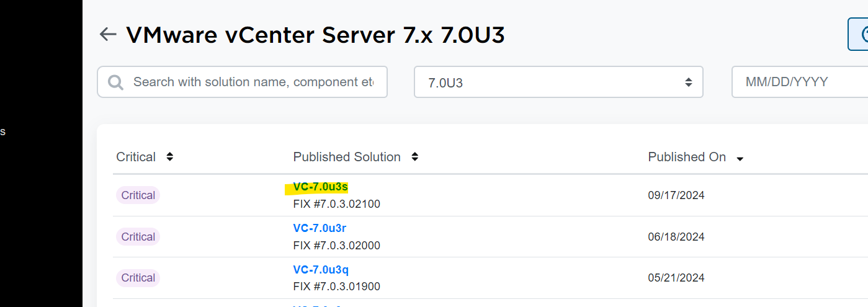Viewport: 868px width, 307px height.
Task: Click the Published On column header
Action: click(687, 157)
